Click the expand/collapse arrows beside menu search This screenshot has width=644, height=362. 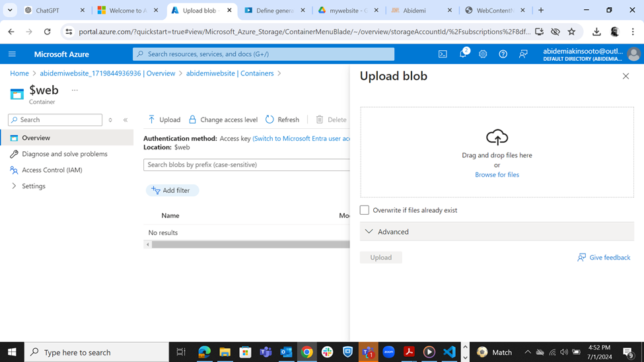pos(110,120)
